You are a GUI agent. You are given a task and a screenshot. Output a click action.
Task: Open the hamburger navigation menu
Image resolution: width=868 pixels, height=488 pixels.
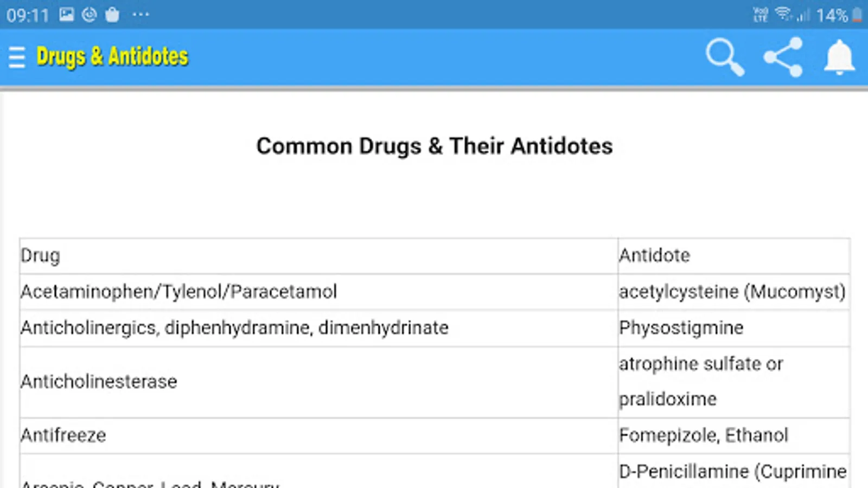click(x=17, y=57)
